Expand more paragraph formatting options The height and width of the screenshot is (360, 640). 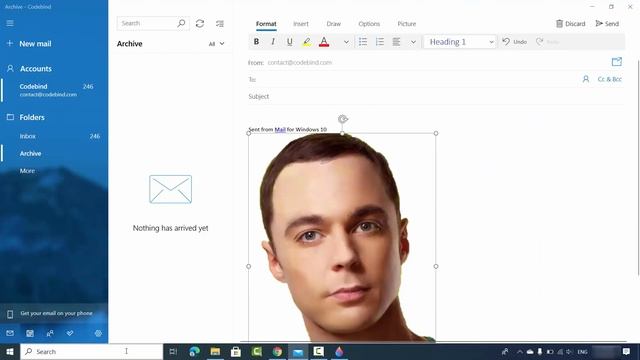pyautogui.click(x=413, y=42)
